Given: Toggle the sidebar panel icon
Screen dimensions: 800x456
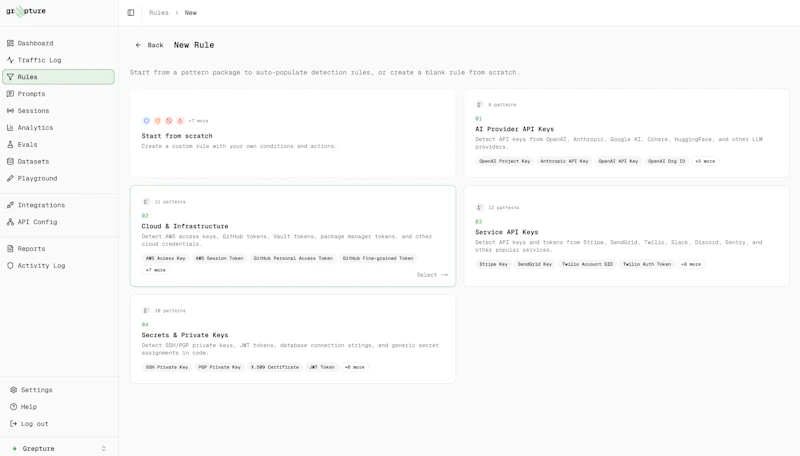Looking at the screenshot, I should tap(131, 13).
